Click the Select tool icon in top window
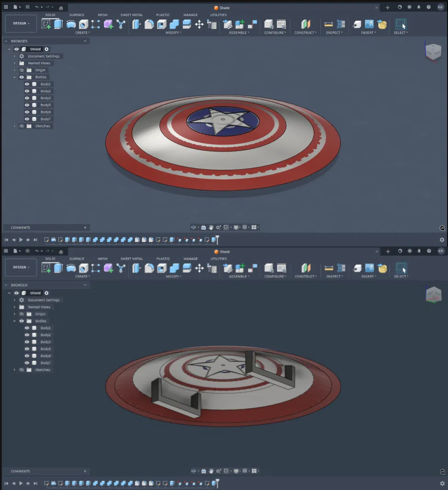This screenshot has height=490, width=448. 401,24
